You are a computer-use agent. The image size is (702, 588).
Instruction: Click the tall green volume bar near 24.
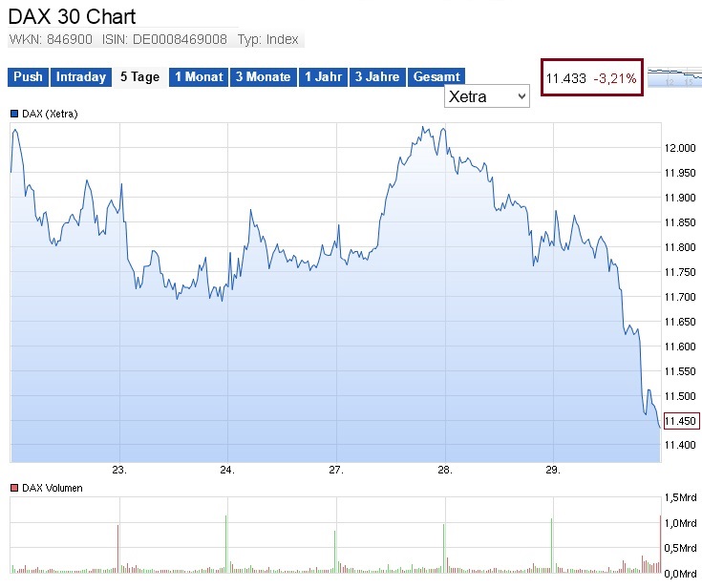tap(226, 543)
